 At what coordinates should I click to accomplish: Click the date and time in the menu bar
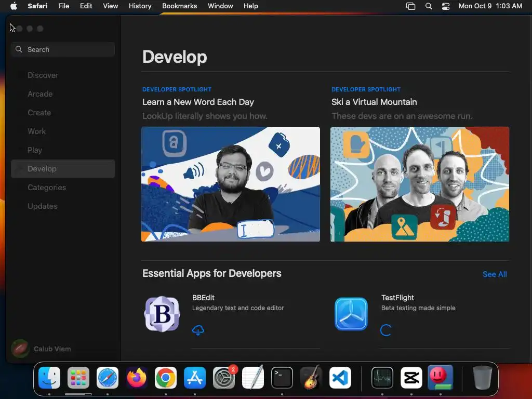[x=490, y=6]
